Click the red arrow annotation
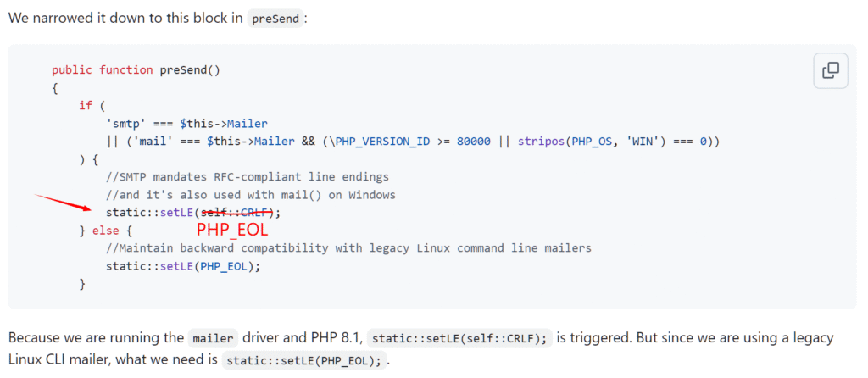This screenshot has width=868, height=378. (x=62, y=203)
